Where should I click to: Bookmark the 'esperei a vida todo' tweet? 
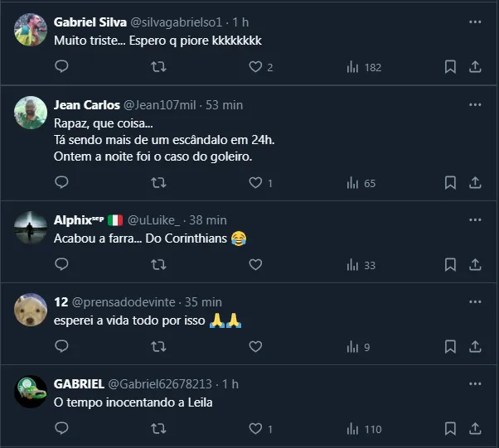(449, 347)
